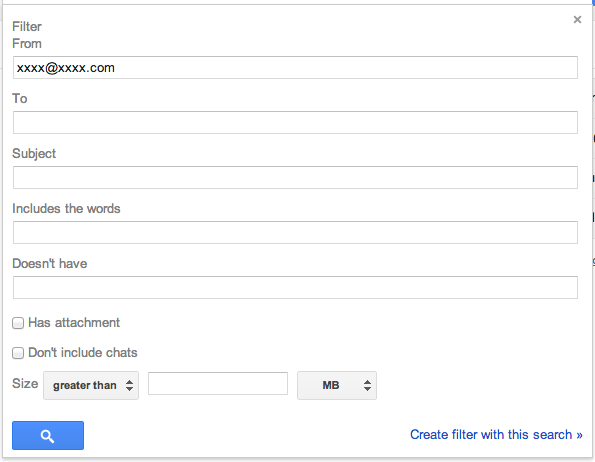Click the 'Includes the words' input field
This screenshot has height=462, width=595.
[x=295, y=233]
